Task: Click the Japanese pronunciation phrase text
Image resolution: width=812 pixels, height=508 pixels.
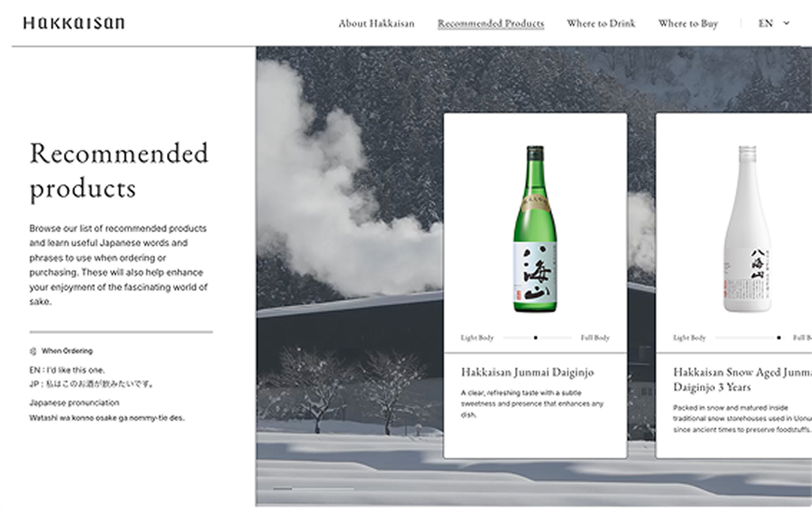Action: (107, 417)
